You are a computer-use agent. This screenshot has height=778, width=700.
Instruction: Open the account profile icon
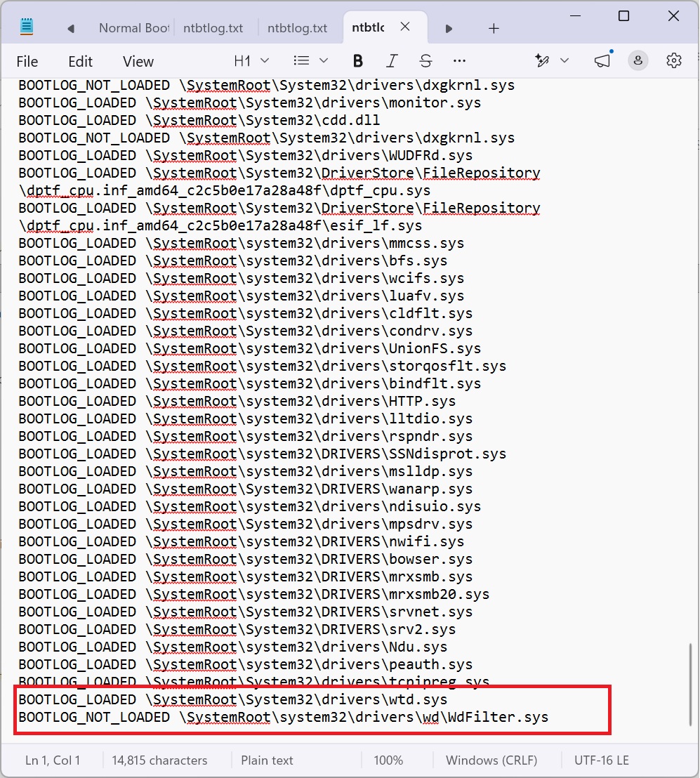pos(638,60)
